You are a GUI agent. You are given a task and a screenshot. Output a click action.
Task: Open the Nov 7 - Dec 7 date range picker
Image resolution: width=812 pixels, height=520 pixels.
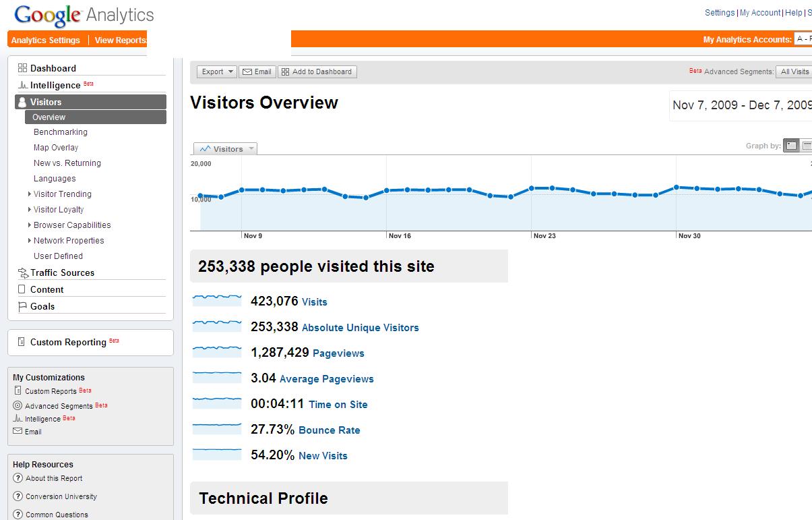click(x=741, y=105)
